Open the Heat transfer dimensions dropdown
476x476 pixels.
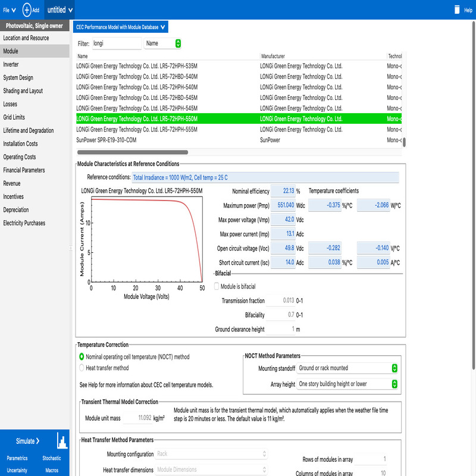point(211,469)
